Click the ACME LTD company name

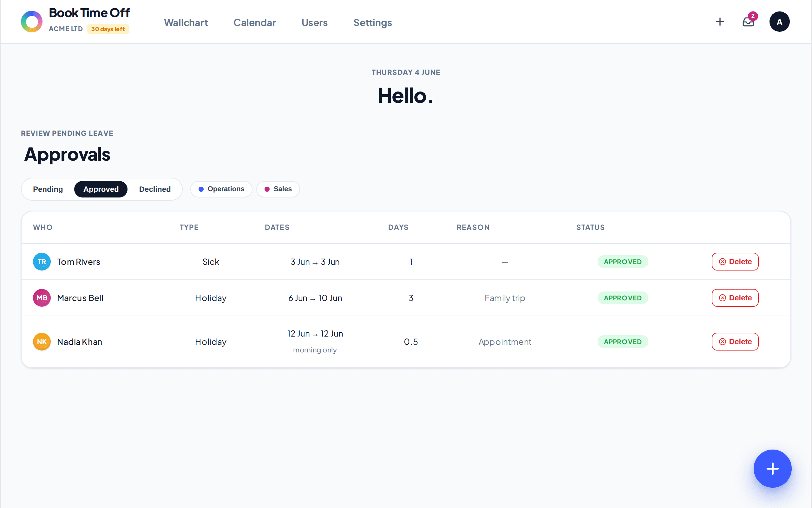pyautogui.click(x=66, y=29)
